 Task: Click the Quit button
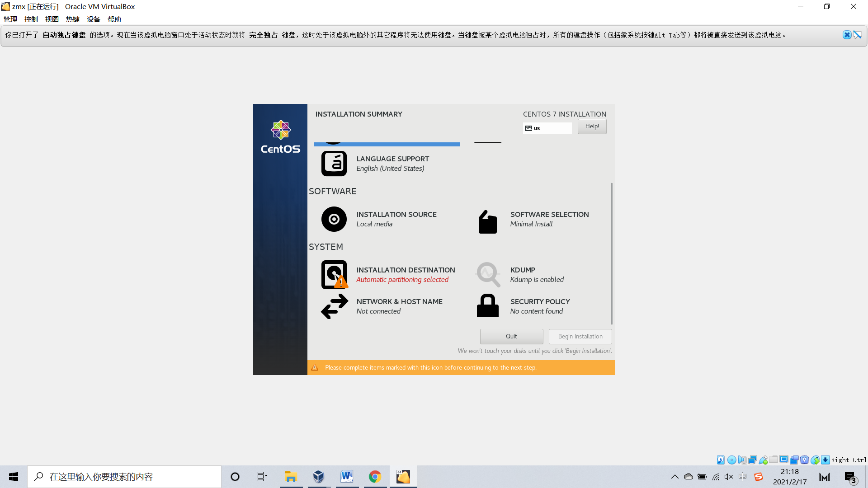pos(511,336)
